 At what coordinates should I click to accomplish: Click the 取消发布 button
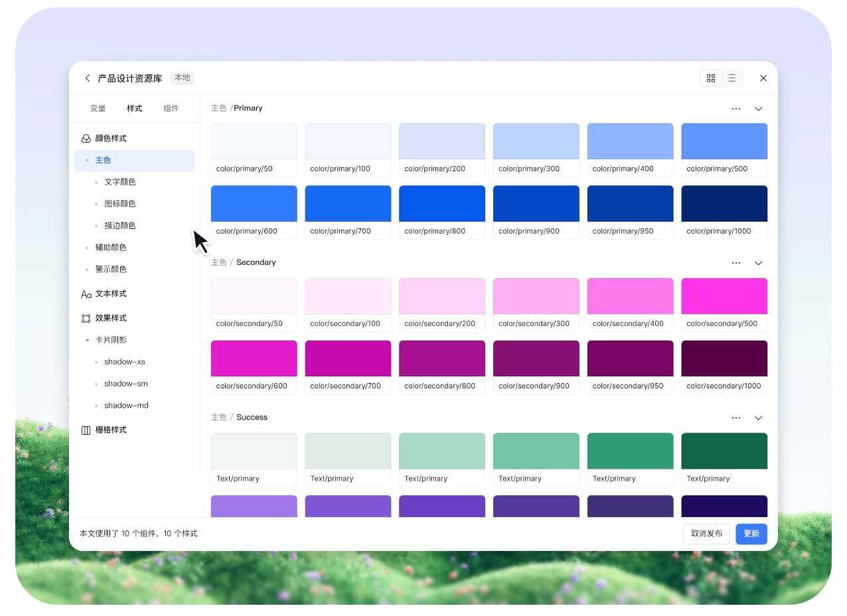(x=706, y=534)
